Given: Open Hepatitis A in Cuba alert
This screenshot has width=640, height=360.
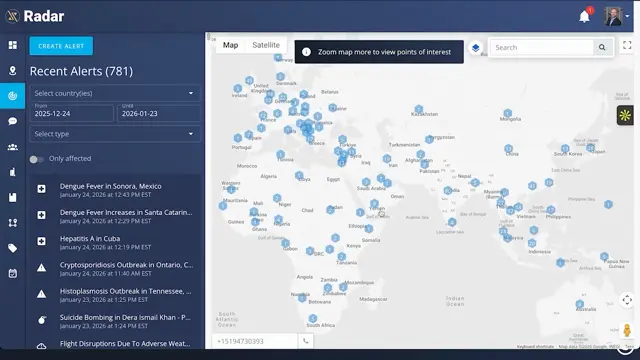Looking at the screenshot, I should (116, 242).
